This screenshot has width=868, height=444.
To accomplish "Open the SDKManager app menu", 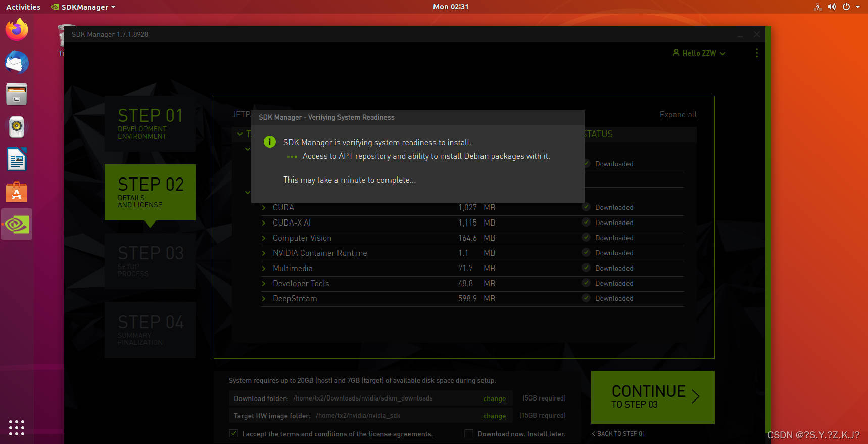I will pyautogui.click(x=83, y=7).
